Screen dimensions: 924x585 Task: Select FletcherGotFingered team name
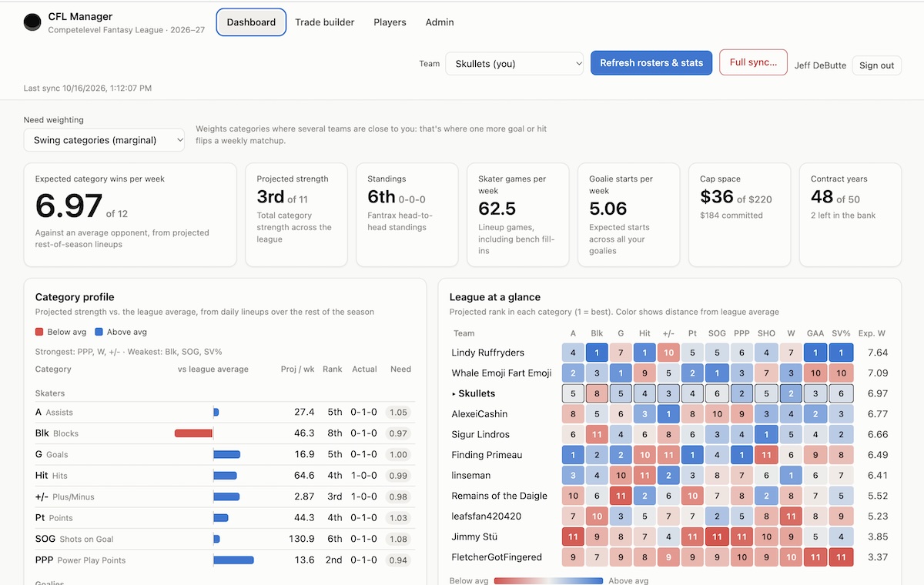point(497,557)
